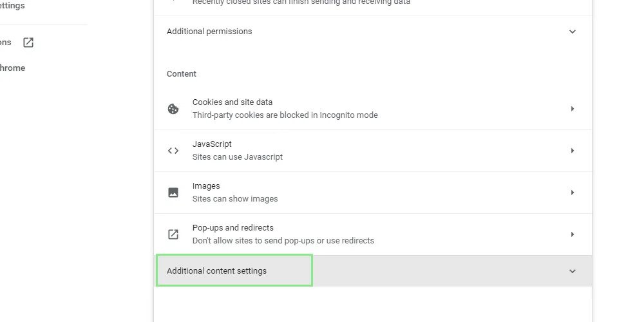644x322 pixels.
Task: Click the arrow on the JavaScript row
Action: click(x=572, y=151)
